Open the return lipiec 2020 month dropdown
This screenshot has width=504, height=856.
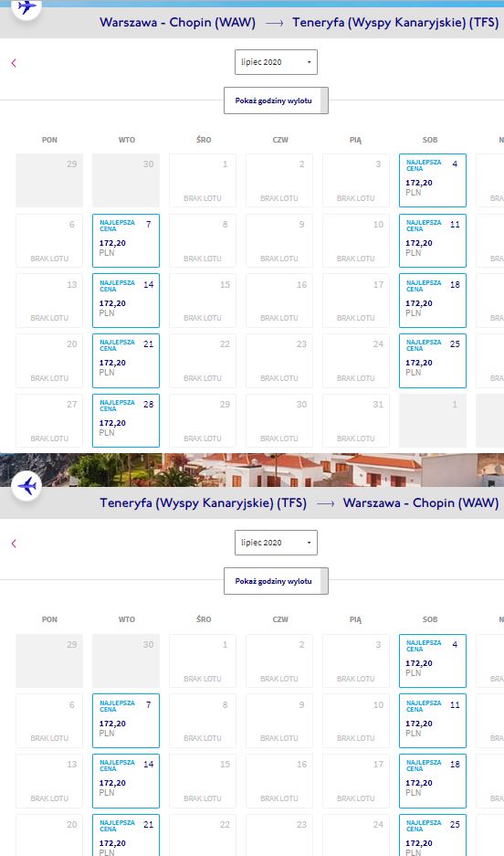(276, 543)
